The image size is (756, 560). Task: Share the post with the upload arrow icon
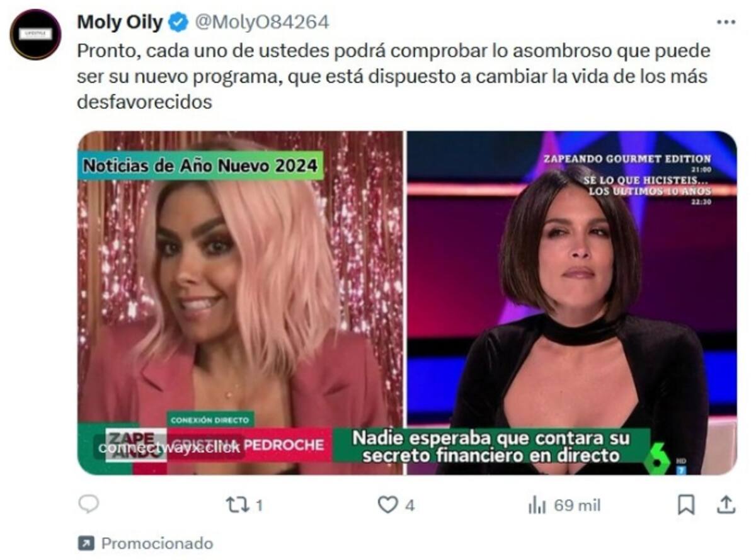(726, 504)
